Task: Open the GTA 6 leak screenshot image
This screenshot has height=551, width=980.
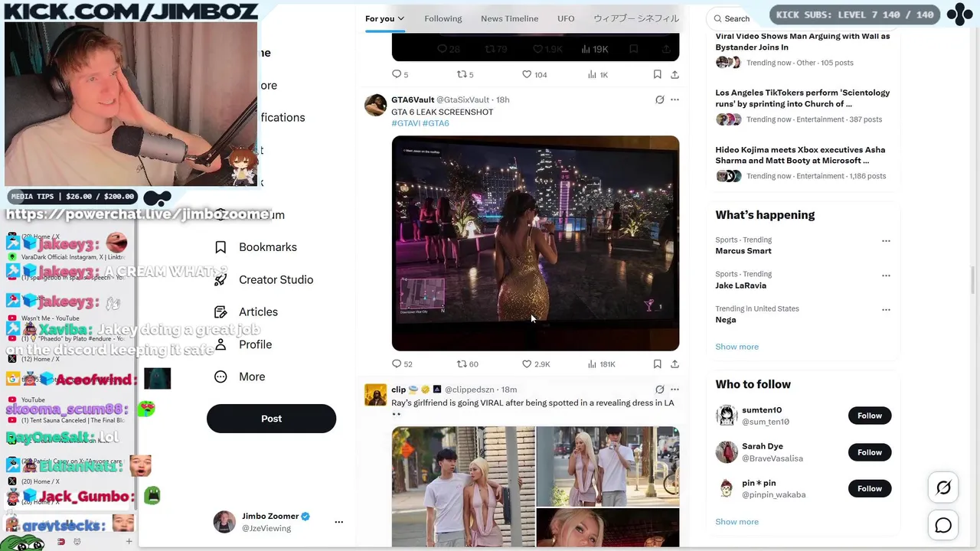Action: (535, 243)
